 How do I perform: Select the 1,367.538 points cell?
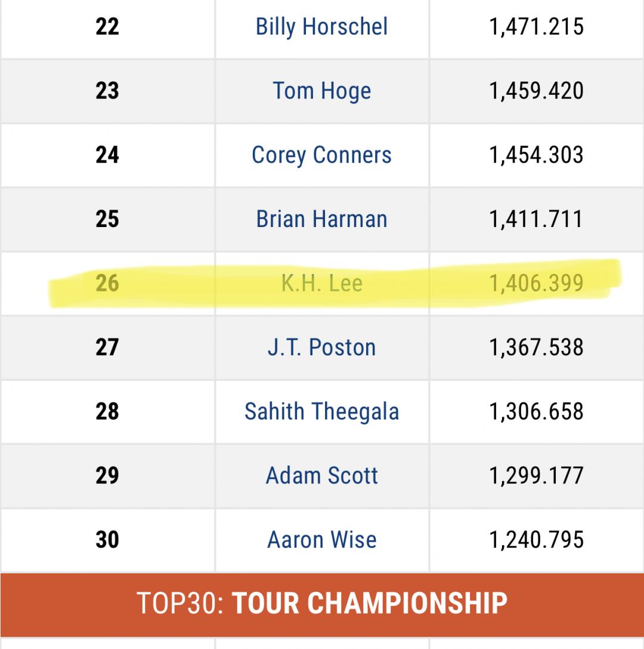(x=536, y=347)
